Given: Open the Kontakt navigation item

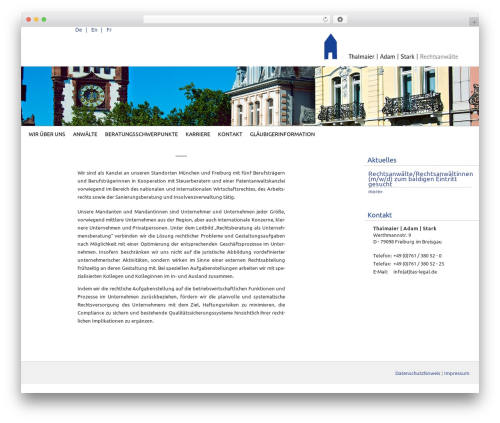Looking at the screenshot, I should (230, 134).
